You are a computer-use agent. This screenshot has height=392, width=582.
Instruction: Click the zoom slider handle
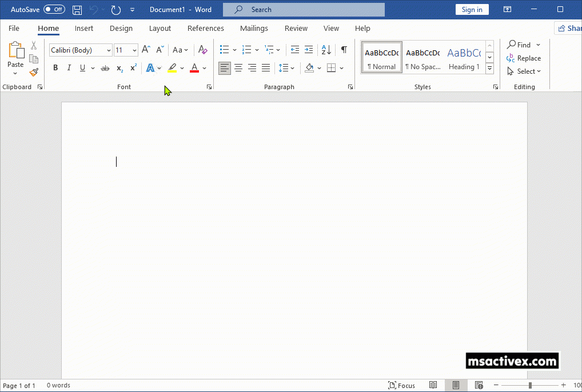click(530, 386)
